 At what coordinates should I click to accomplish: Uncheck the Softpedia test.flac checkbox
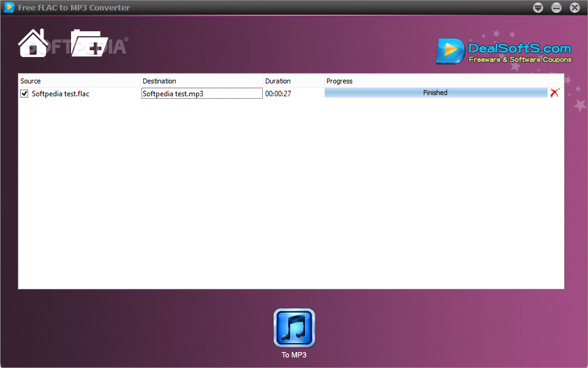(x=24, y=93)
